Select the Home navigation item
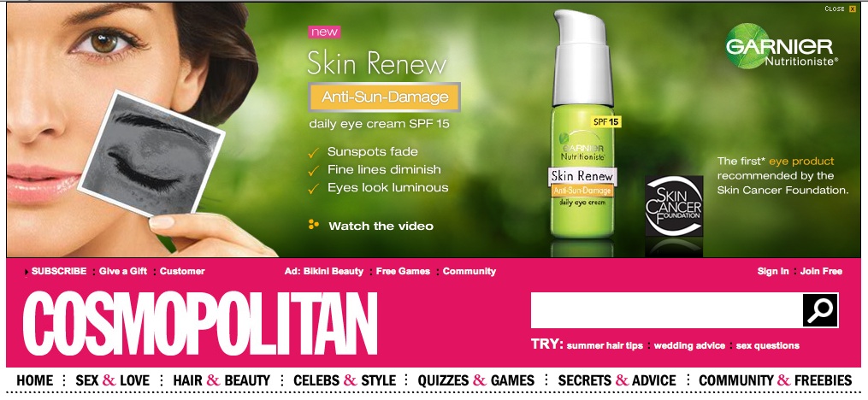The height and width of the screenshot is (400, 868). point(34,380)
